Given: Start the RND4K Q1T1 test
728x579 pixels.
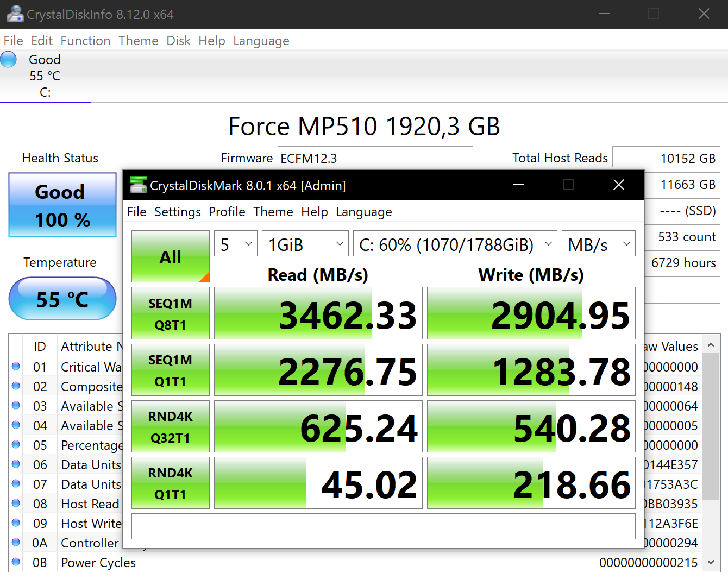Looking at the screenshot, I should (171, 483).
